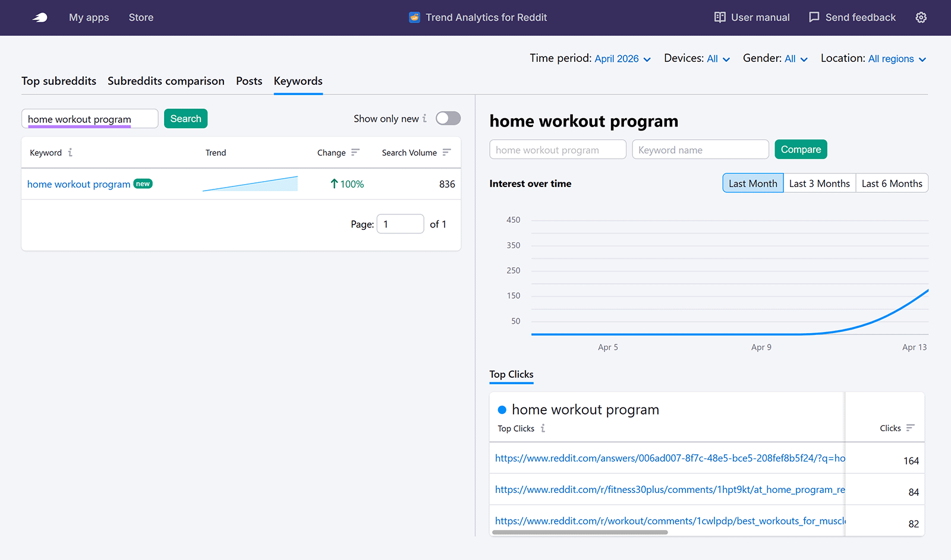Open the home workout program keyword link
Viewport: 951px width, 560px height.
coord(78,184)
